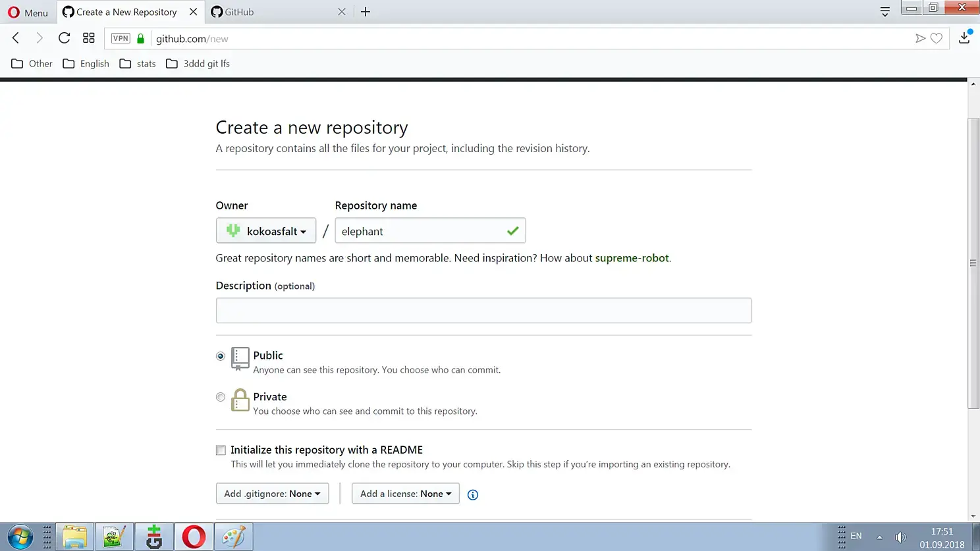Open the 3ddd git lfs bookmarks folder
The width and height of the screenshot is (980, 551).
click(x=198, y=64)
